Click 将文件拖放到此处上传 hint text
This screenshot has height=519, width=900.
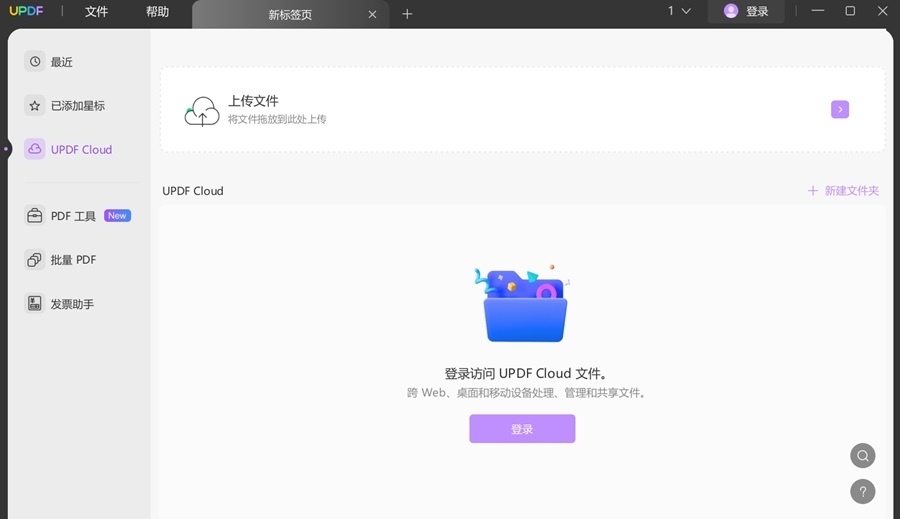click(x=277, y=119)
